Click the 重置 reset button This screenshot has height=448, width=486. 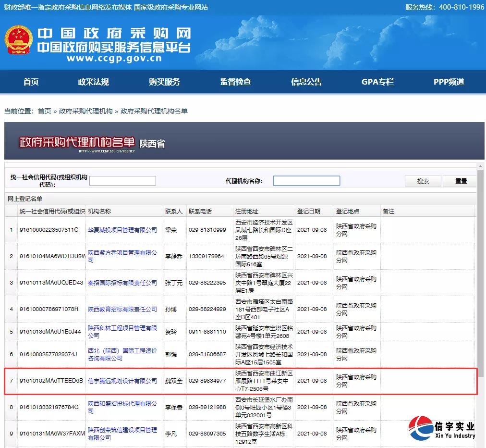[x=460, y=181]
